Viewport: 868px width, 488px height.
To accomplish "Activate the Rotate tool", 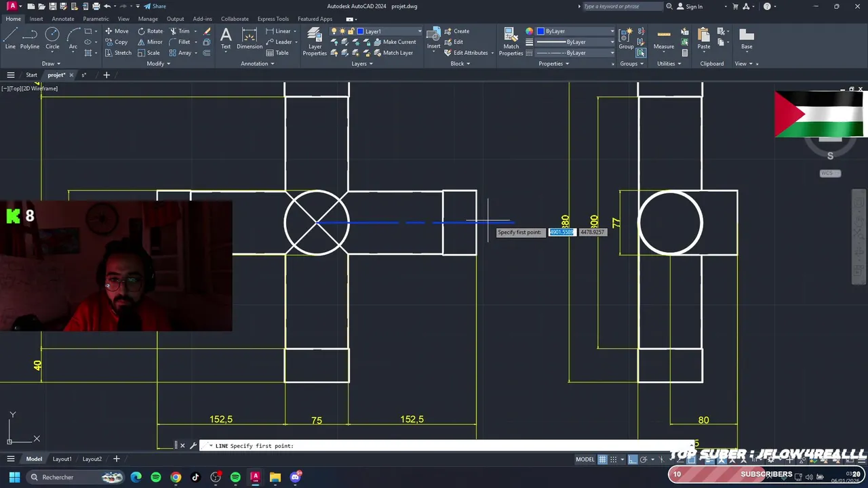I will pos(150,31).
